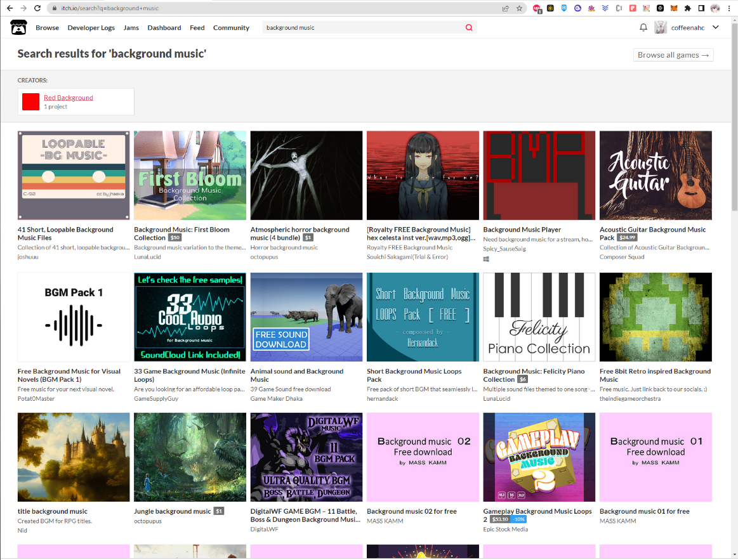This screenshot has width=738, height=560.
Task: Click the Browse all games button
Action: pos(673,55)
